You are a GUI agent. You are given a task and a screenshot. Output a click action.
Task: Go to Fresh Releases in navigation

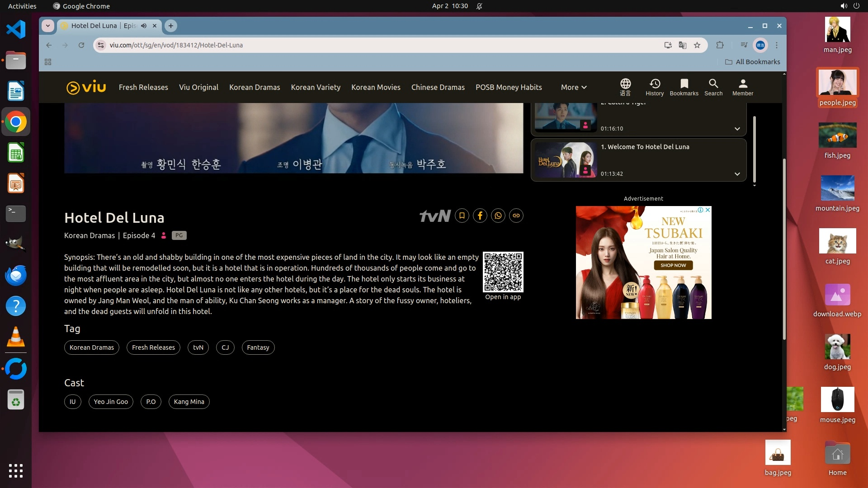pos(143,87)
